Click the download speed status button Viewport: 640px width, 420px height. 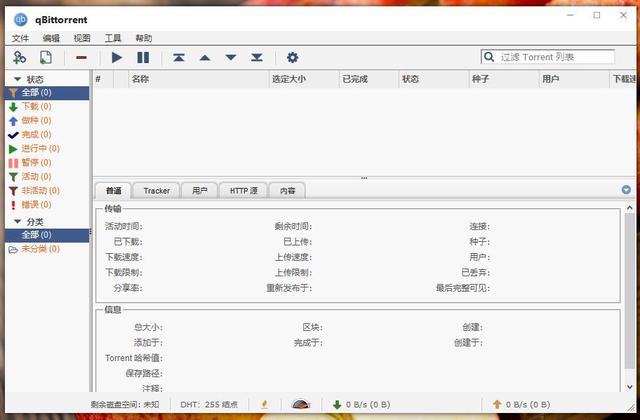[361, 404]
